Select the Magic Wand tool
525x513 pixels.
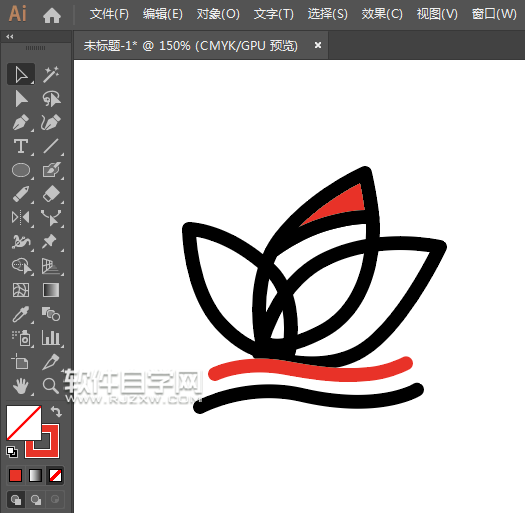point(51,74)
